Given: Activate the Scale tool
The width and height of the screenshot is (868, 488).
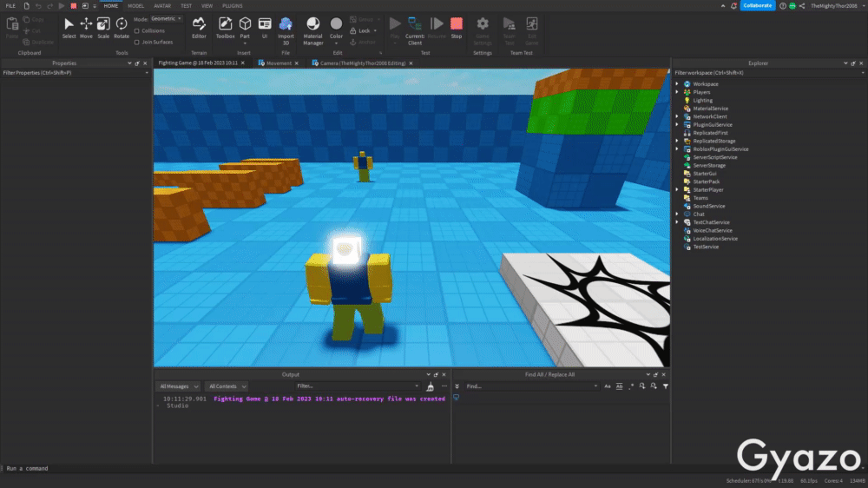Looking at the screenshot, I should pyautogui.click(x=103, y=28).
